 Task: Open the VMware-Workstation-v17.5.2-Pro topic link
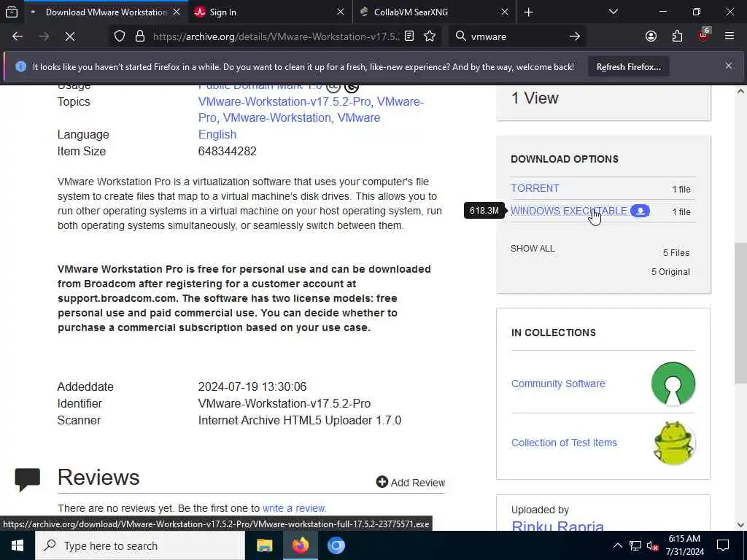285,101
